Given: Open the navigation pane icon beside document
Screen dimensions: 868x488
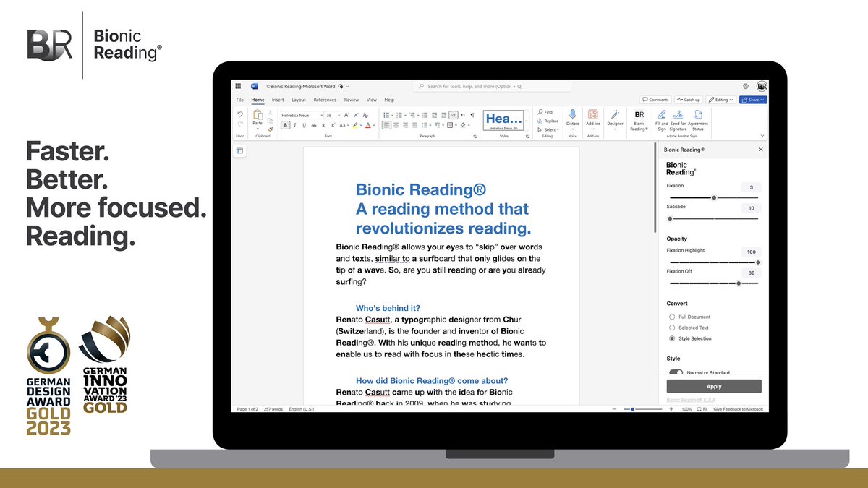Looking at the screenshot, I should coord(240,150).
